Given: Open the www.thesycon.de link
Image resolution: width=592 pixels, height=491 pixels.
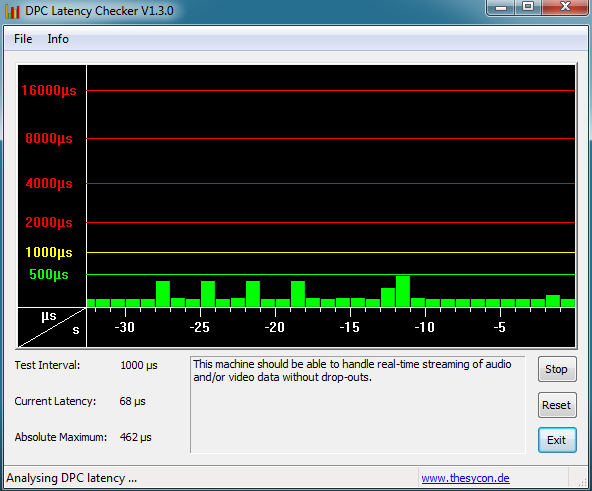Looking at the screenshot, I should click(465, 478).
